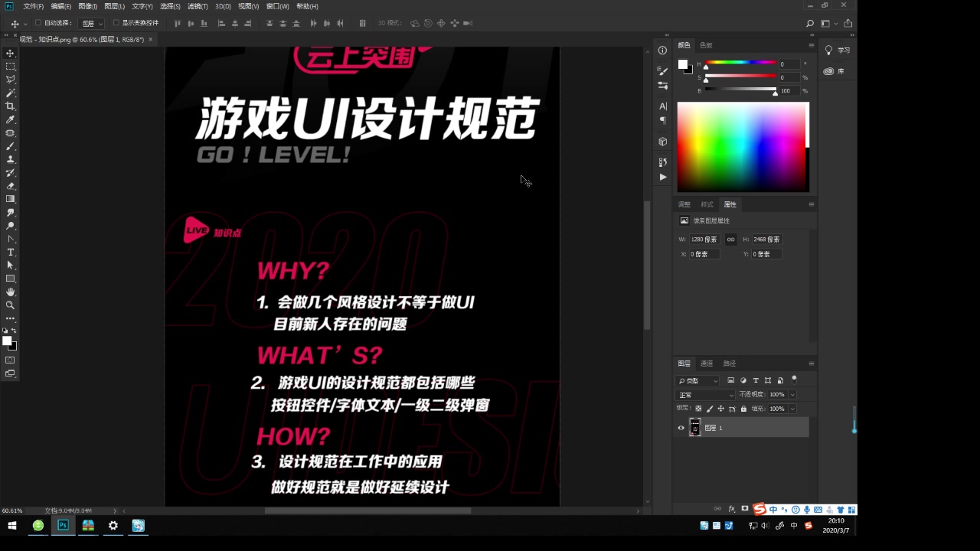Select the Zoom tool in the toolbox
Image resolution: width=980 pixels, height=551 pixels.
[10, 305]
